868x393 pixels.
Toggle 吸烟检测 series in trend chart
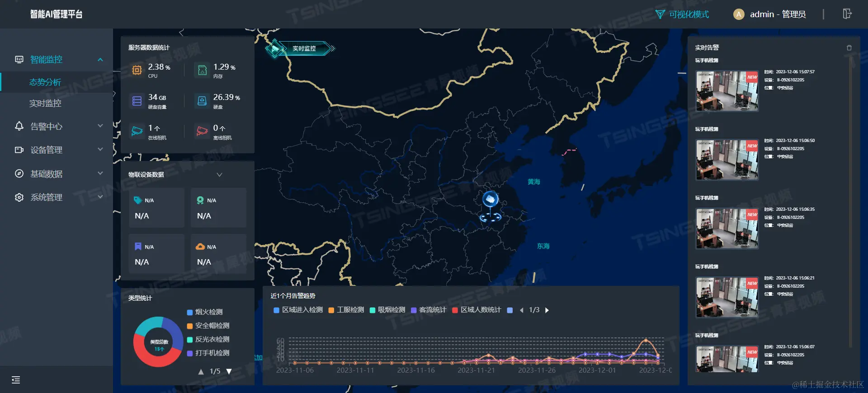(x=387, y=310)
